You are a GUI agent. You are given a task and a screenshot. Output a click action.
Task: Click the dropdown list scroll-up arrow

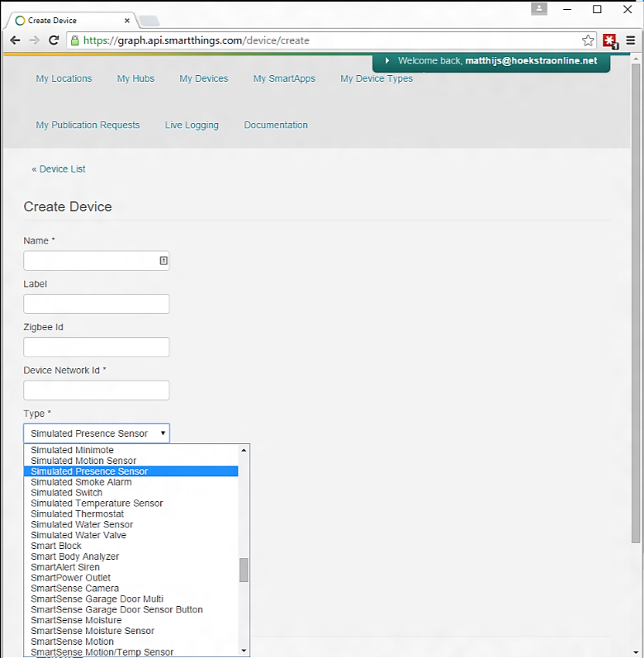(244, 450)
